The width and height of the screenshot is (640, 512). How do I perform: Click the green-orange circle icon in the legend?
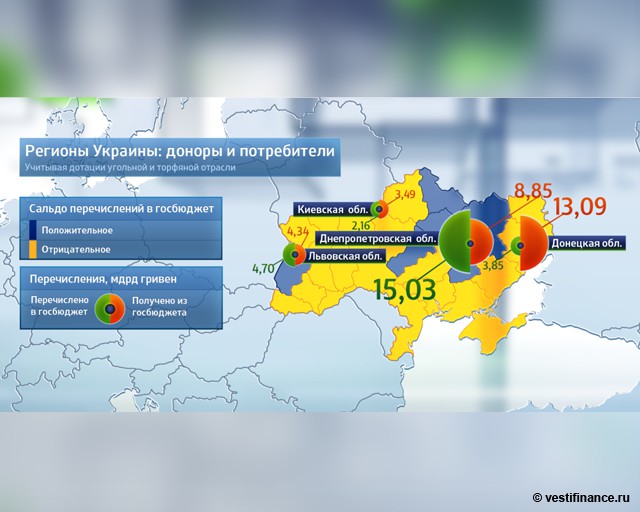point(110,309)
